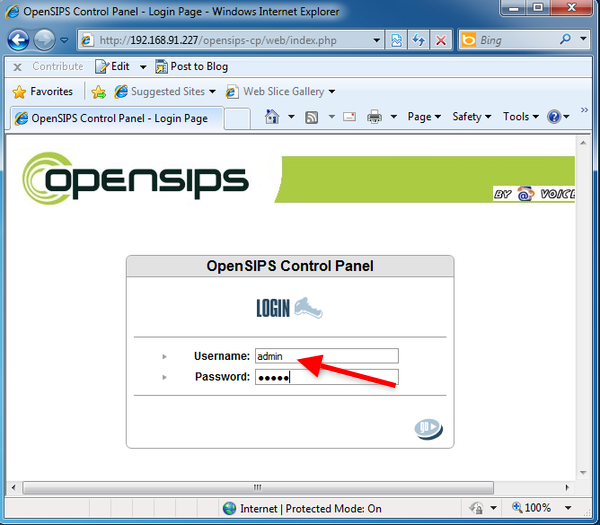
Task: Click the Internet zone globe icon
Action: tap(229, 509)
